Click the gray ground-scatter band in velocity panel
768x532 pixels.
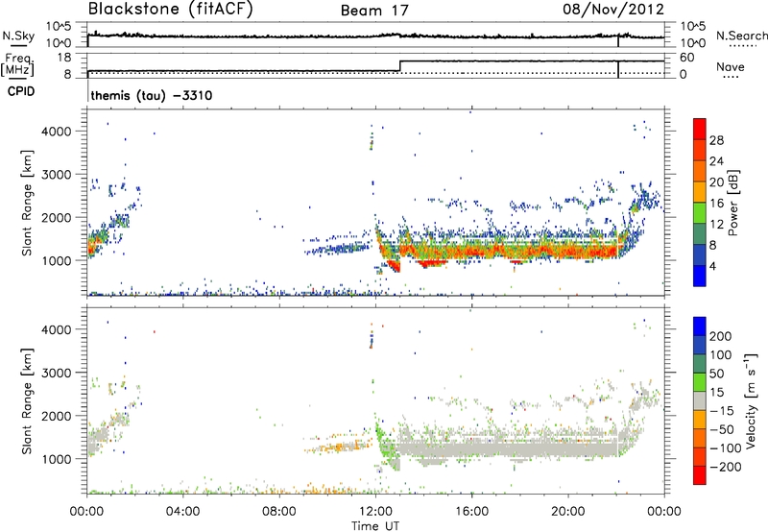coord(510,449)
